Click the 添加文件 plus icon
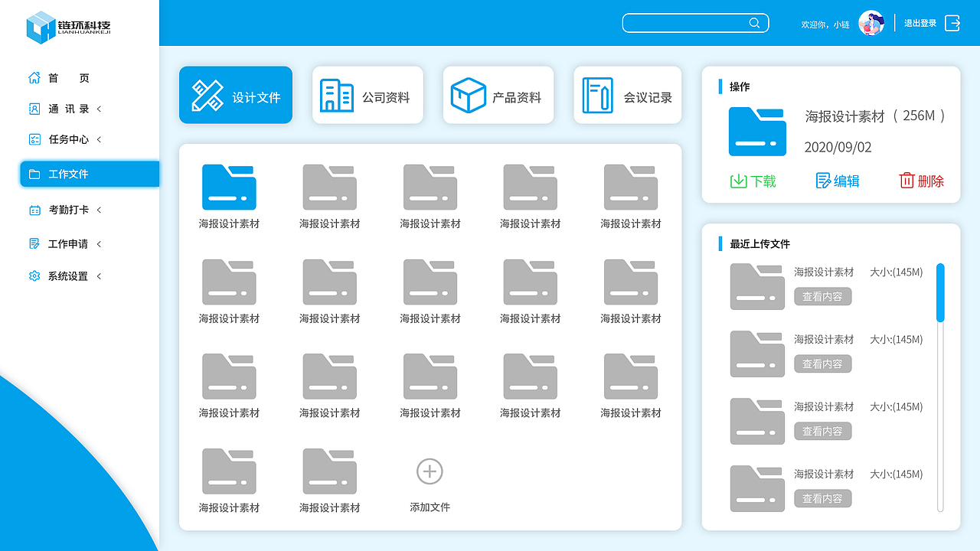980x551 pixels. [430, 471]
